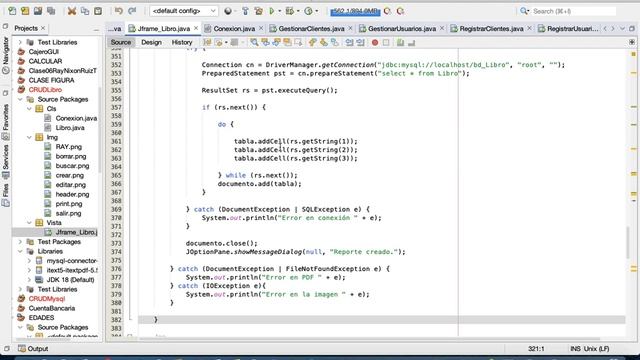Viewport: 640px width, 360px height.
Task: Close the GestionarClientes.java tab
Action: [350, 28]
